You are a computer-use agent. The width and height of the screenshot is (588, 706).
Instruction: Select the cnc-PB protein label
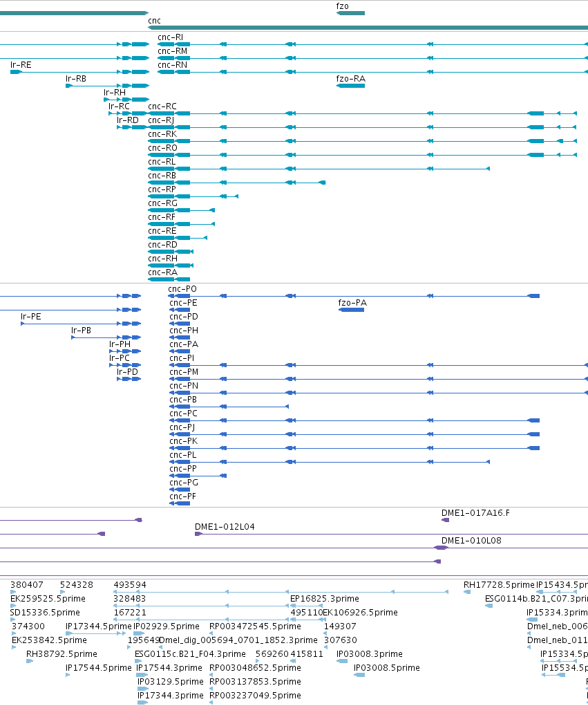[183, 400]
